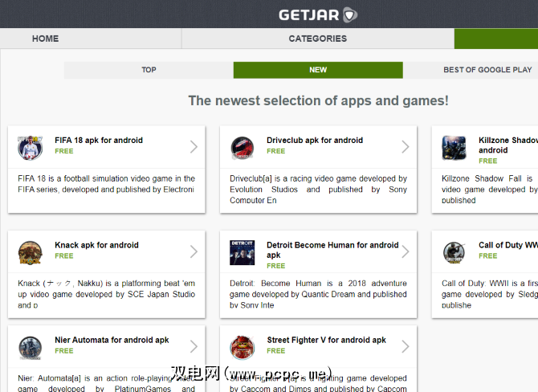Open the Call of Duty WWII icon
Image resolution: width=538 pixels, height=392 pixels.
point(454,253)
